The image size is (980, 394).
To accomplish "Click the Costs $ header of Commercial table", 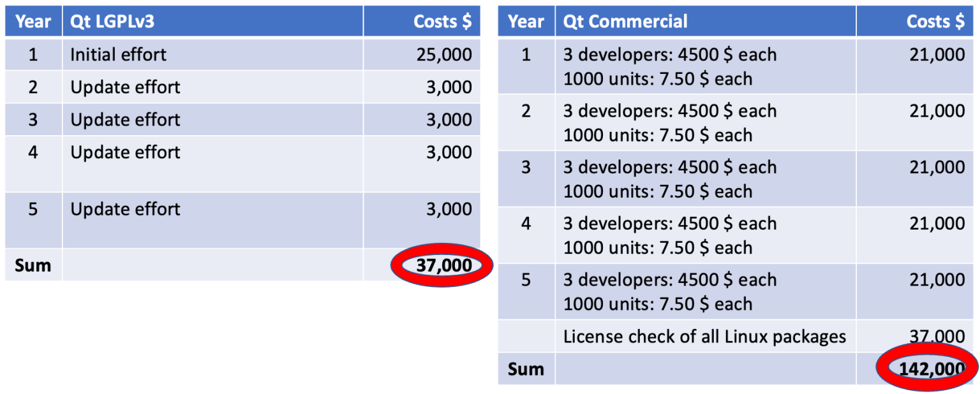I will pyautogui.click(x=935, y=22).
